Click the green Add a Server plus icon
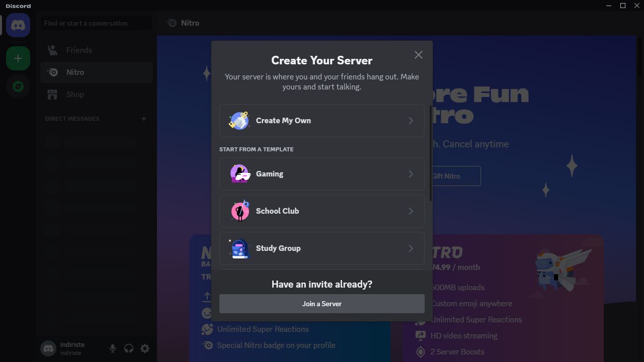The width and height of the screenshot is (644, 362). click(18, 58)
